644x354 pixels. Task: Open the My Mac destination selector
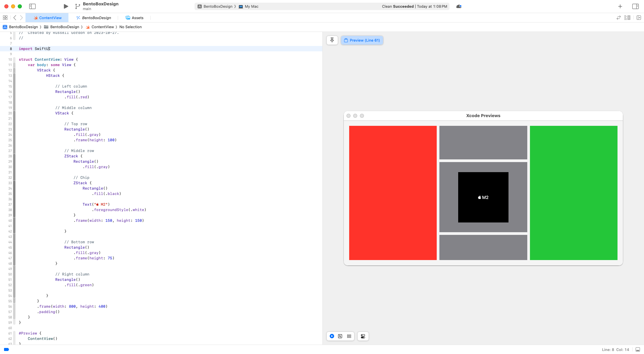tap(249, 6)
